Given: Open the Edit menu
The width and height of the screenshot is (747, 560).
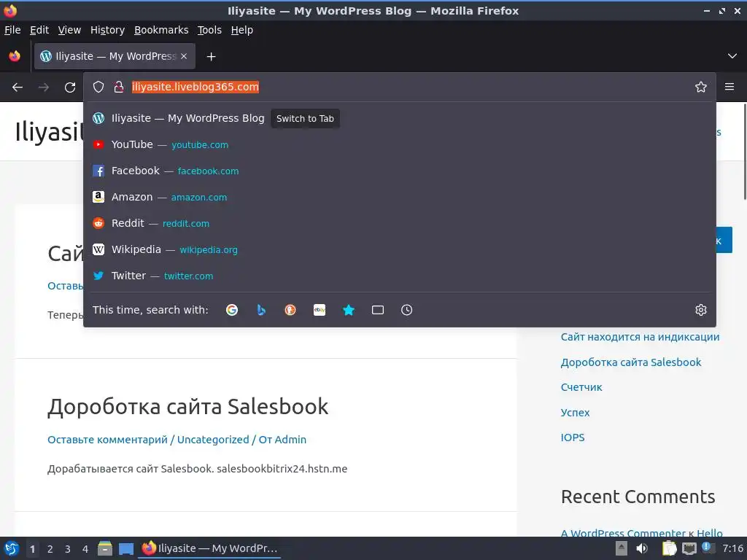Looking at the screenshot, I should pyautogui.click(x=39, y=30).
